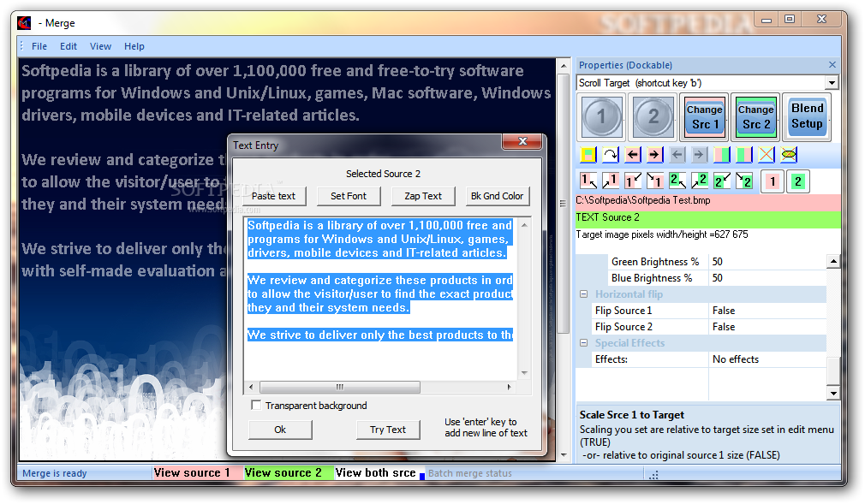
Task: Click properties grid scroll down arrow
Action: coord(833,393)
